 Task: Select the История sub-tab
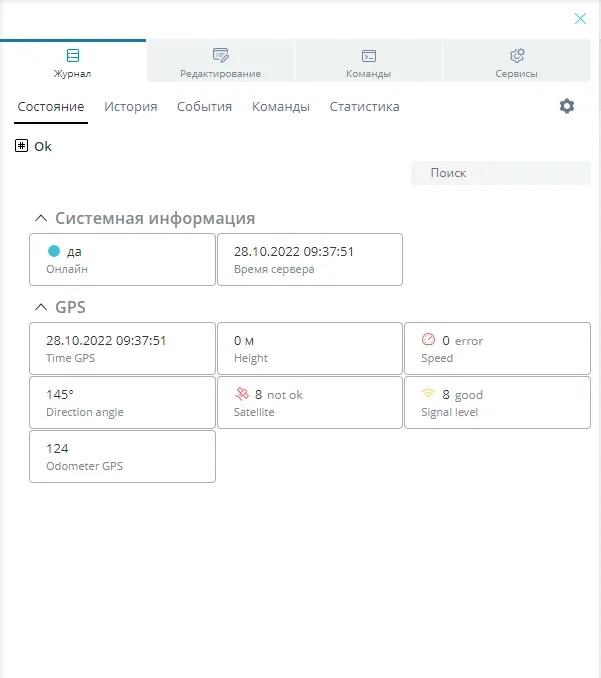(131, 107)
